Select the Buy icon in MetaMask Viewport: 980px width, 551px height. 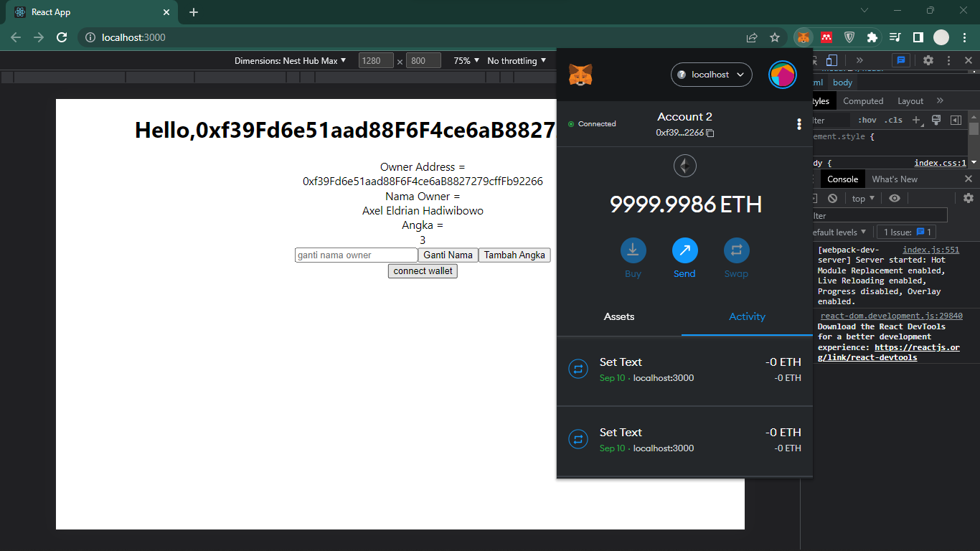click(633, 249)
